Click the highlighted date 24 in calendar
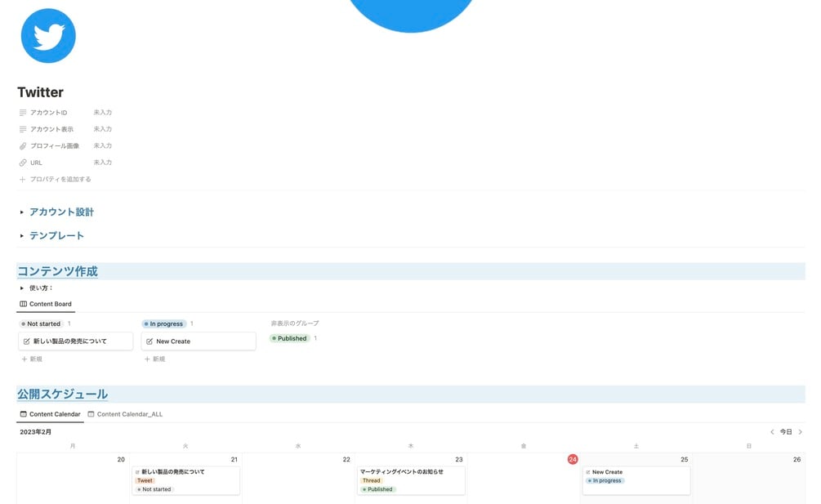 [573, 459]
